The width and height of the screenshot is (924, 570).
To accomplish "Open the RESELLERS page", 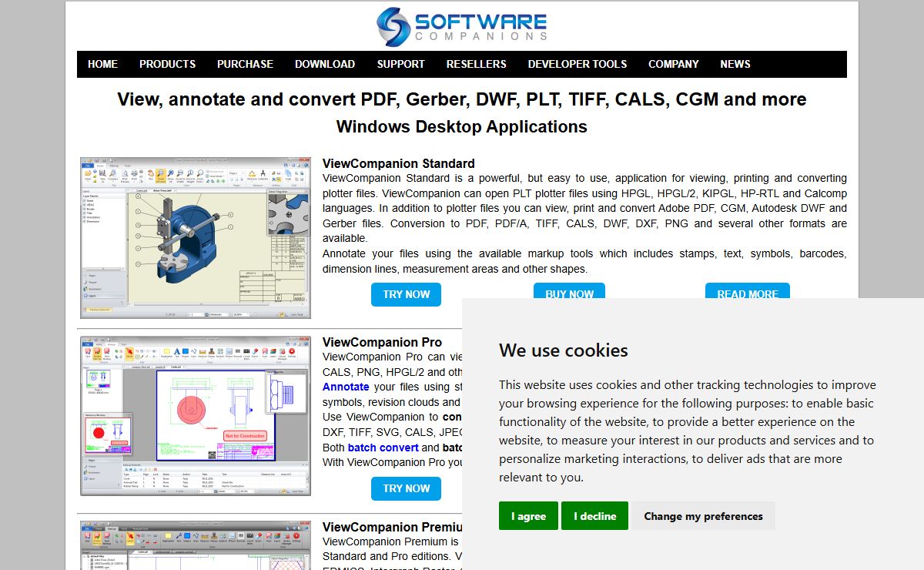I will [477, 64].
